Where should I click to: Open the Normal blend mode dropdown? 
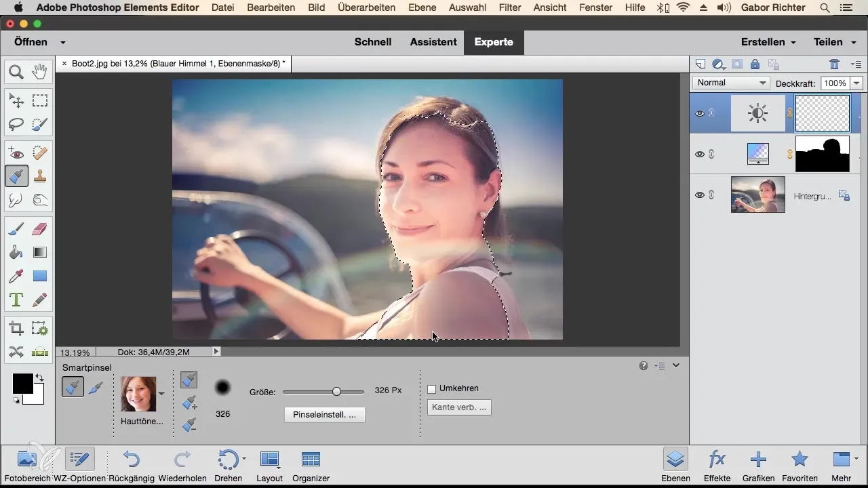tap(730, 83)
